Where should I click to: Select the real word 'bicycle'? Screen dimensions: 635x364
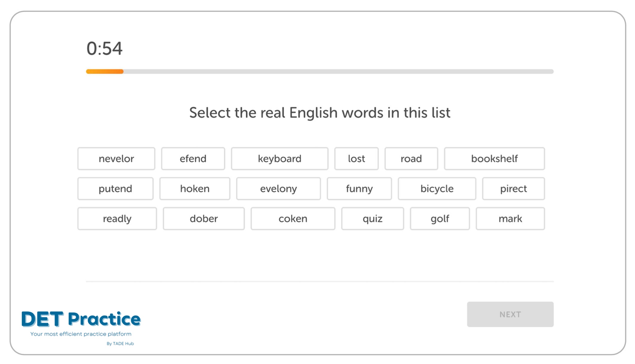(x=436, y=188)
